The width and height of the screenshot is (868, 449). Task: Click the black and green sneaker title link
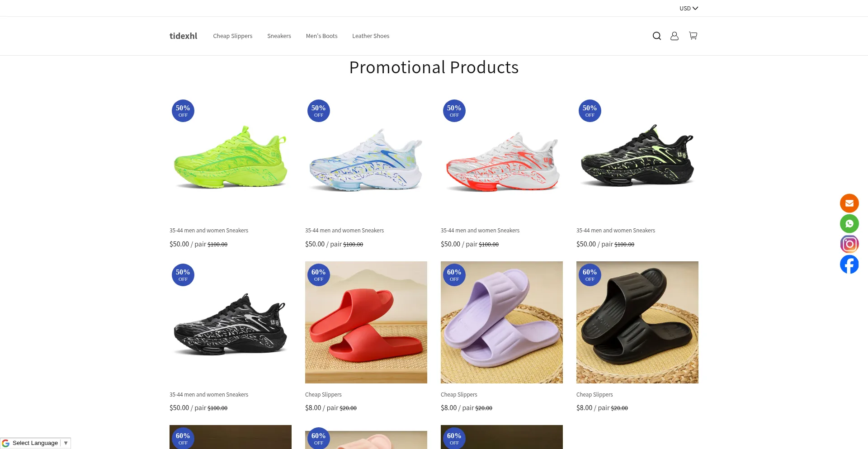click(x=616, y=231)
